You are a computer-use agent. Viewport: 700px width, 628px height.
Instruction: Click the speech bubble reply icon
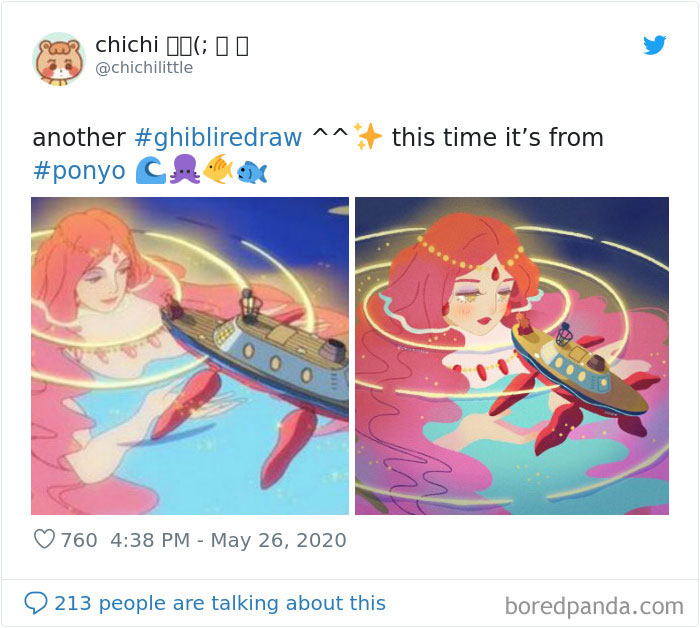point(36,603)
